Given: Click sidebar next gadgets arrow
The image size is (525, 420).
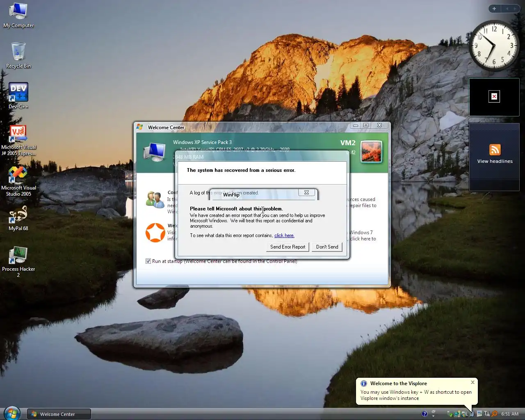Looking at the screenshot, I should (515, 9).
